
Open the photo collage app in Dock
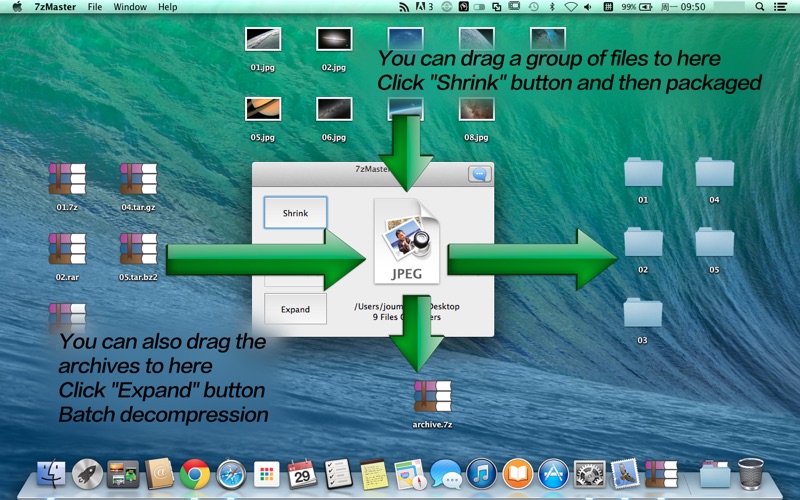click(123, 474)
